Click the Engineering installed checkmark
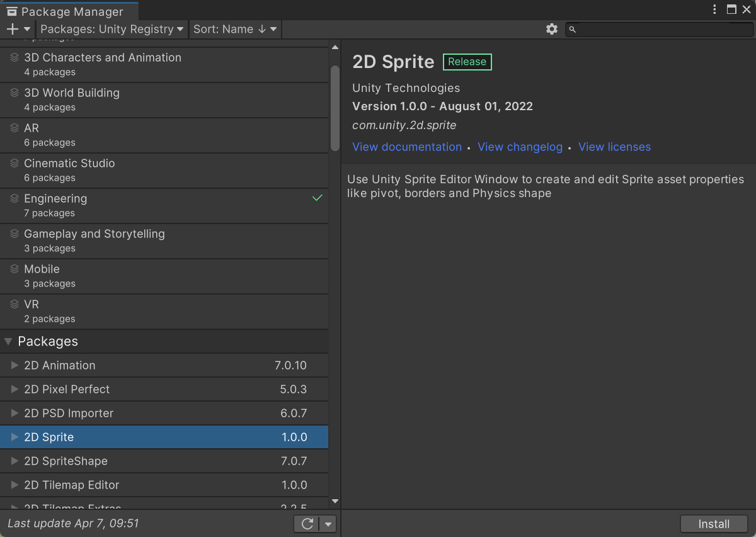This screenshot has height=537, width=756. pyautogui.click(x=318, y=198)
